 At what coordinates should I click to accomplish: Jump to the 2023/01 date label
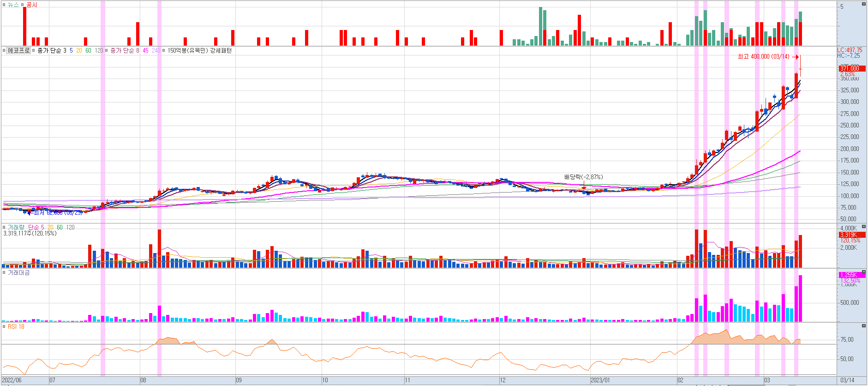tap(600, 380)
